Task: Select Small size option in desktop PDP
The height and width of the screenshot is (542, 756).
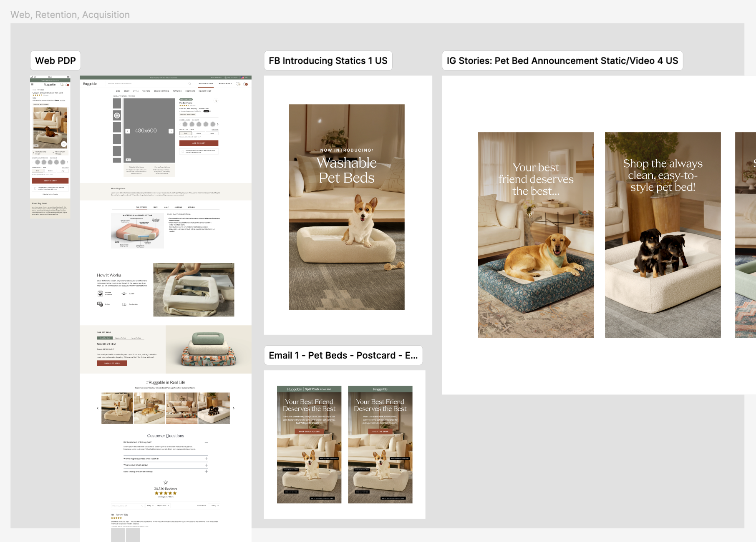Action: click(186, 133)
